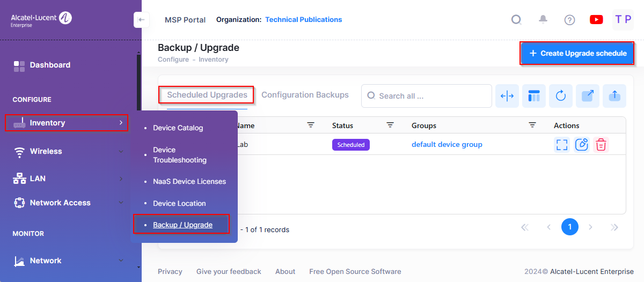Viewport: 644px width, 282px height.
Task: Expand row details with the fullscreen icon
Action: coord(562,145)
